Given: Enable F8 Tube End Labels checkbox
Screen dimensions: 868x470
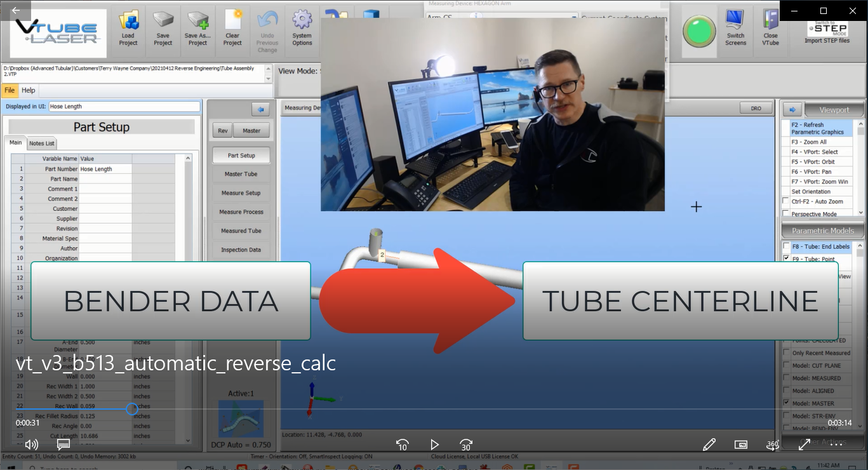Looking at the screenshot, I should 787,246.
